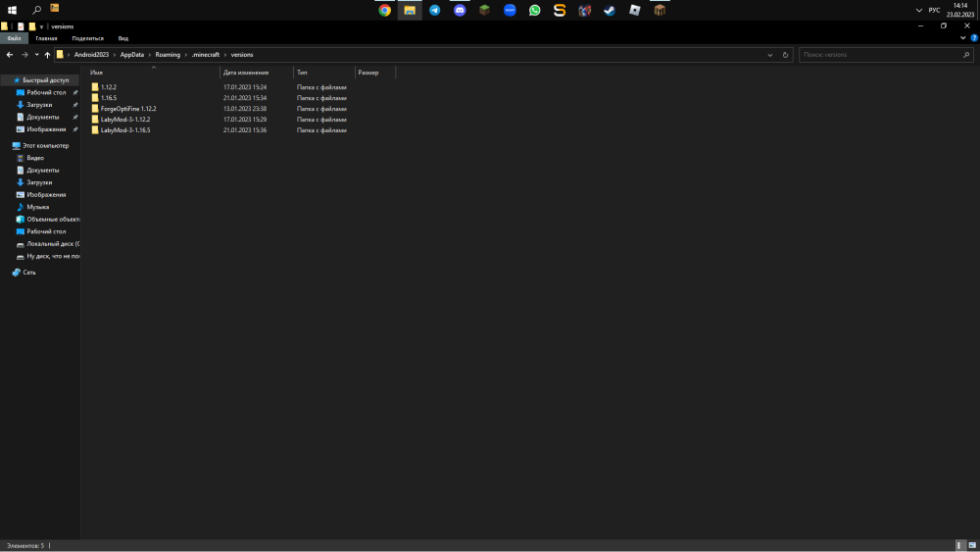Open the taskbar clock and calendar
Image resolution: width=980 pixels, height=552 pixels.
[960, 10]
